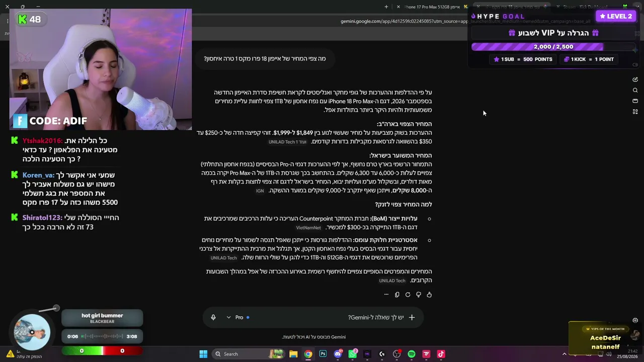Show hidden system tray icons
The width and height of the screenshot is (644, 362).
pos(564,354)
